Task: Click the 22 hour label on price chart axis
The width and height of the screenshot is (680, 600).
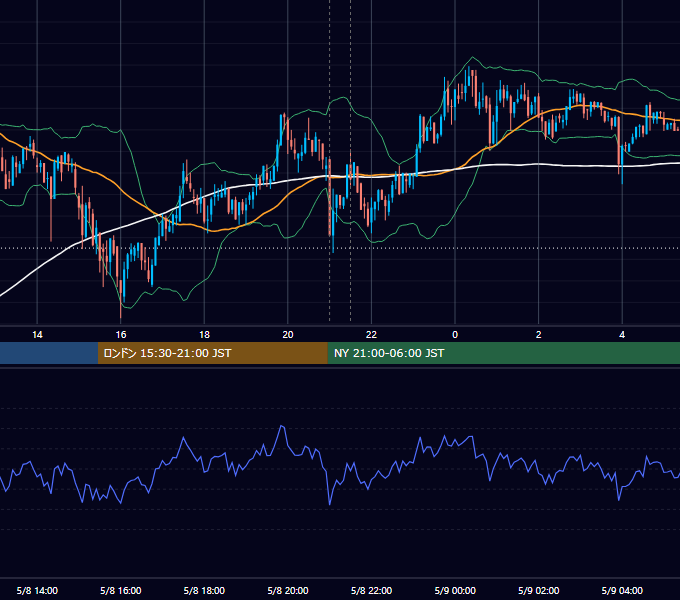Action: pos(371,335)
